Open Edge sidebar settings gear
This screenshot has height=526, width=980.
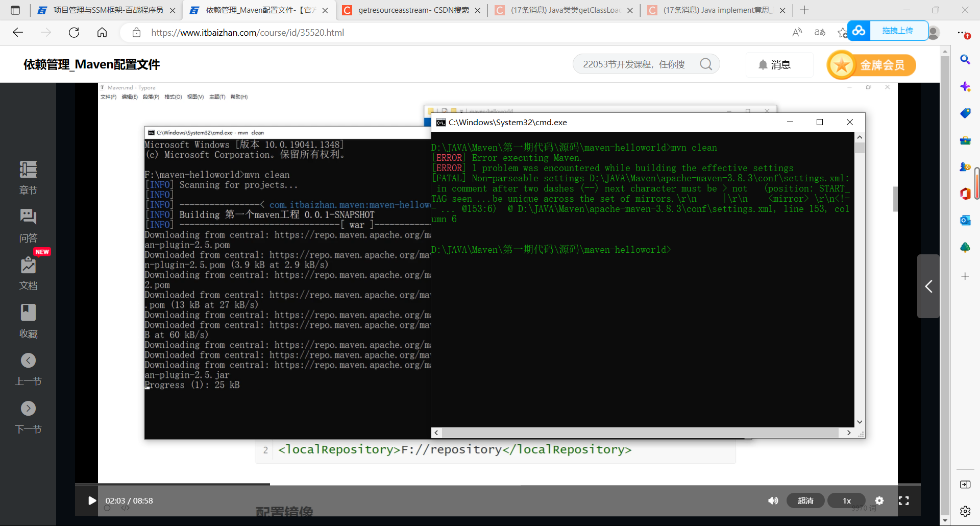tap(965, 511)
